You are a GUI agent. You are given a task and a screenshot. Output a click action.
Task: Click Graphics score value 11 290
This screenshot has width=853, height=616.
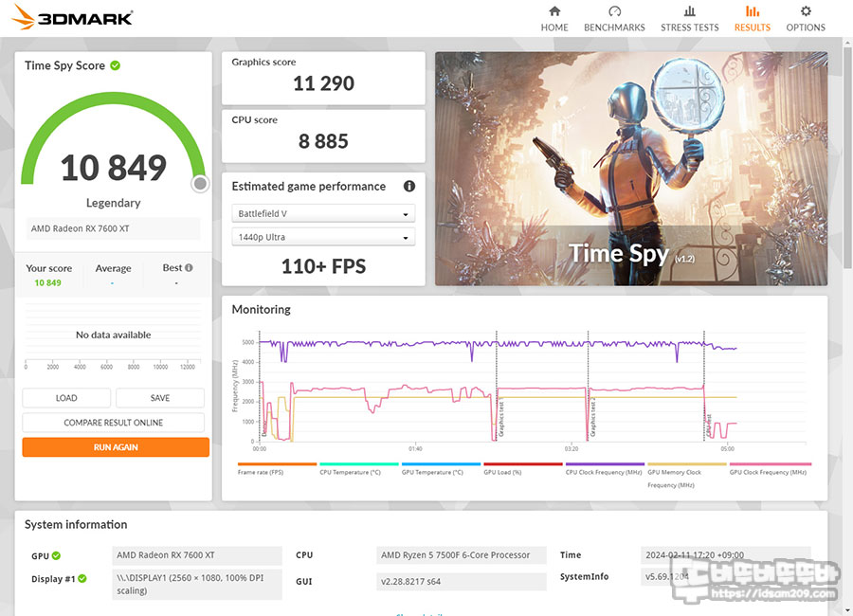(x=324, y=83)
